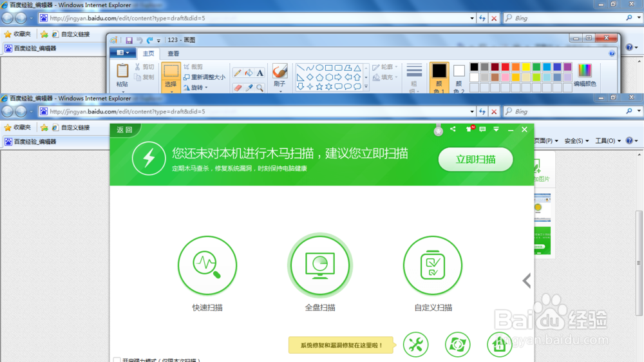Open the 刷子 brushes tool in Paint
Screen dimensions: 644x362
point(279,77)
